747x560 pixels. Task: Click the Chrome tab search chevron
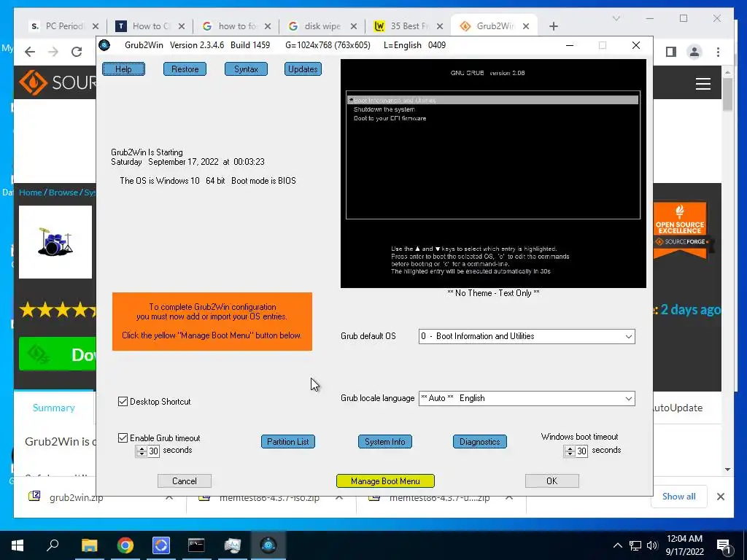click(x=616, y=18)
